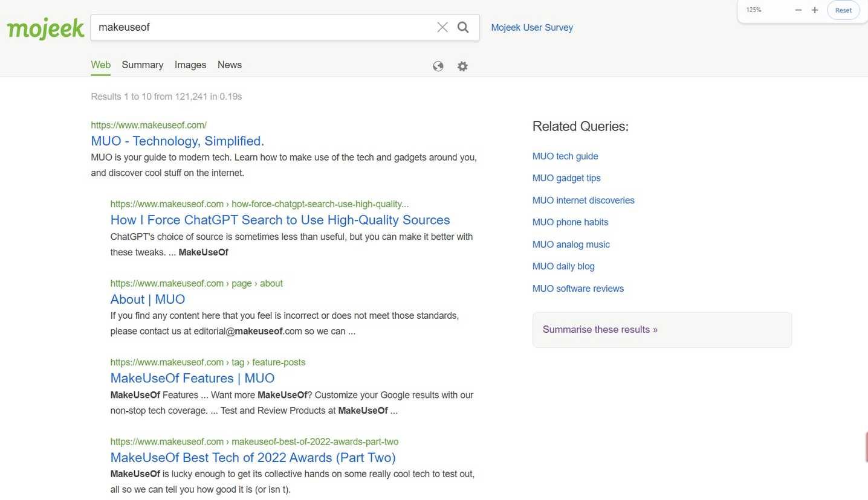Click inside the makeuseof search field
The height and width of the screenshot is (500, 868).
260,27
